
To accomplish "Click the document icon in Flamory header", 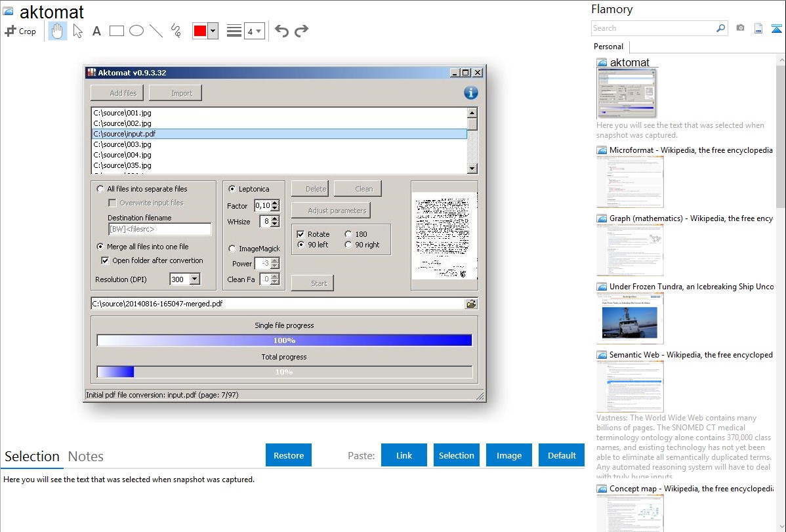I will tap(758, 28).
